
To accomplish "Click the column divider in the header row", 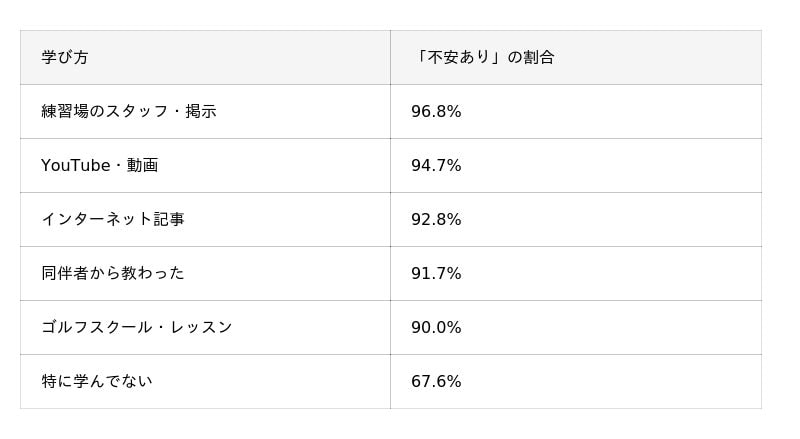I will click(x=390, y=58).
